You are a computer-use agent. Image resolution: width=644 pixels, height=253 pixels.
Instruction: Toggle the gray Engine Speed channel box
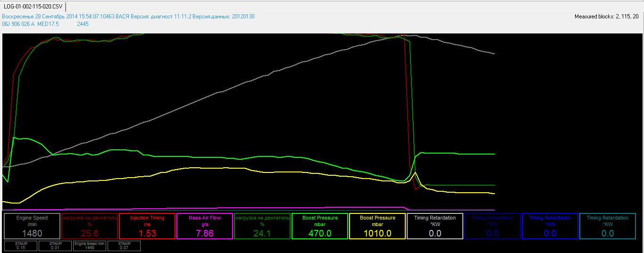[32, 226]
